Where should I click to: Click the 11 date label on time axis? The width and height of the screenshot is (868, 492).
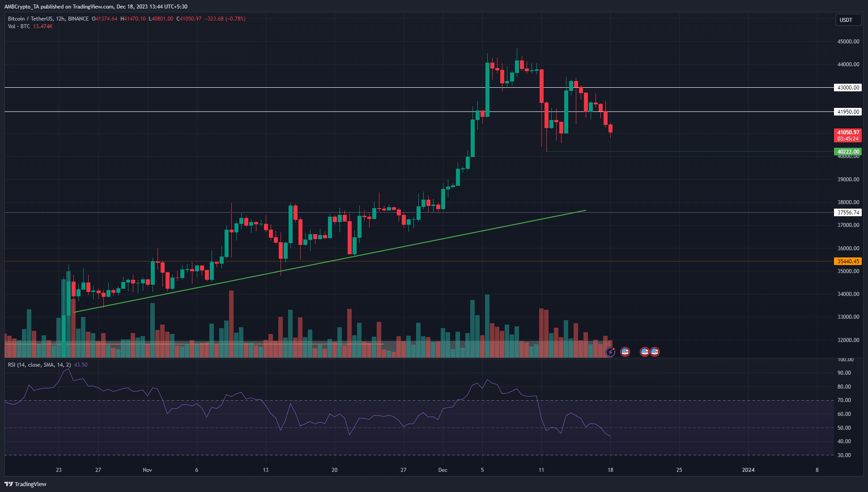(541, 470)
